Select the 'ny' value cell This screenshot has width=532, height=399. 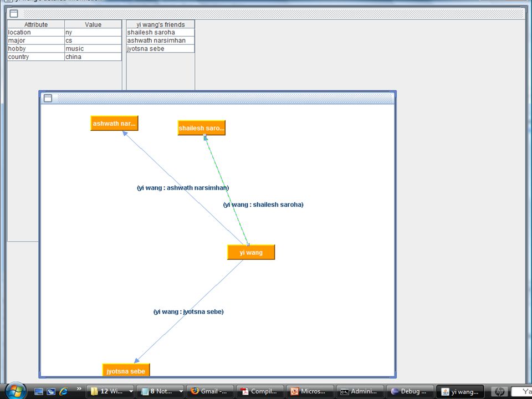[x=93, y=32]
